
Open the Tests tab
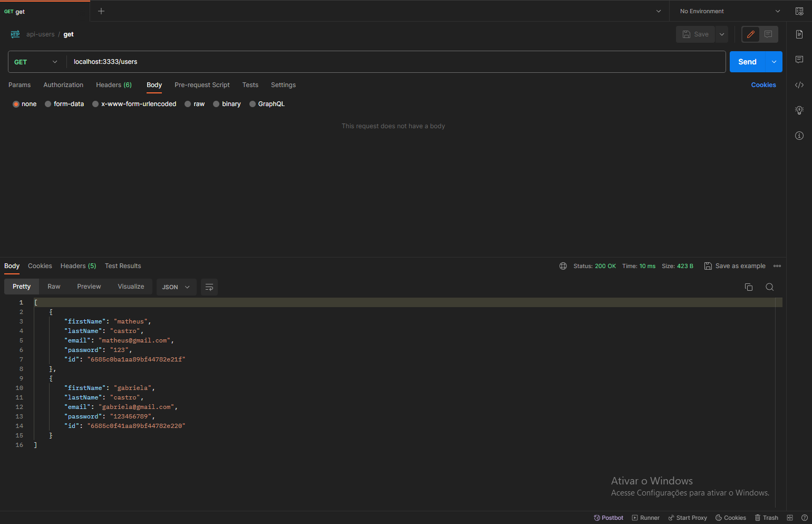[250, 85]
